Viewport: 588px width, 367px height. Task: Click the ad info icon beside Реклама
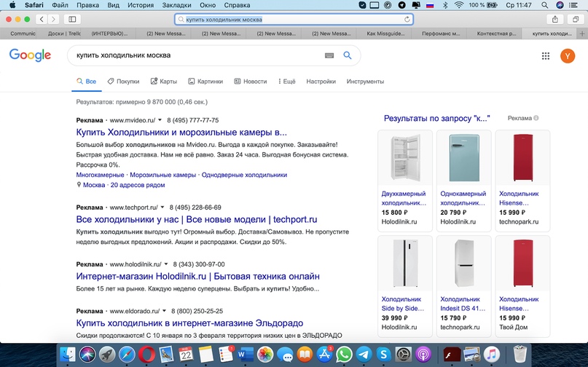(536, 118)
